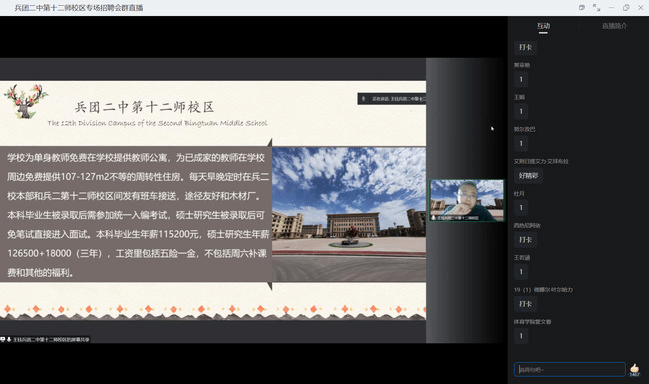Select the presenter's webcam thumbnail
The height and width of the screenshot is (384, 649).
click(467, 200)
